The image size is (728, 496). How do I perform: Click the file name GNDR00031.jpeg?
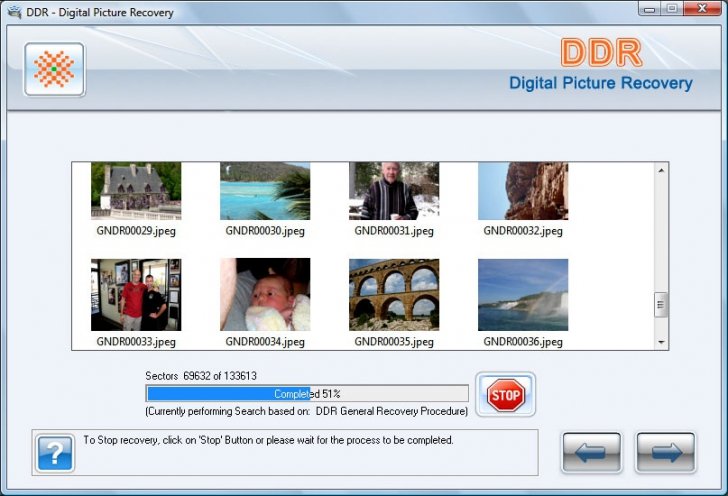pyautogui.click(x=394, y=231)
